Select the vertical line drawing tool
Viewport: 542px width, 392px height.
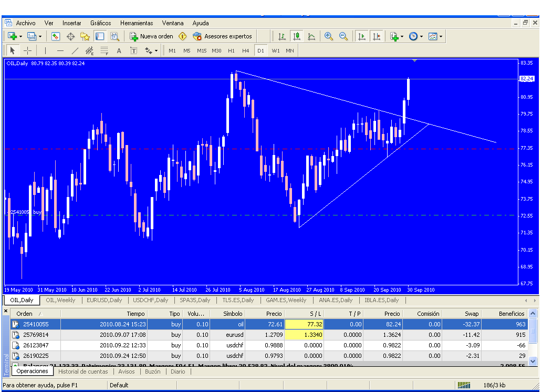tap(45, 50)
